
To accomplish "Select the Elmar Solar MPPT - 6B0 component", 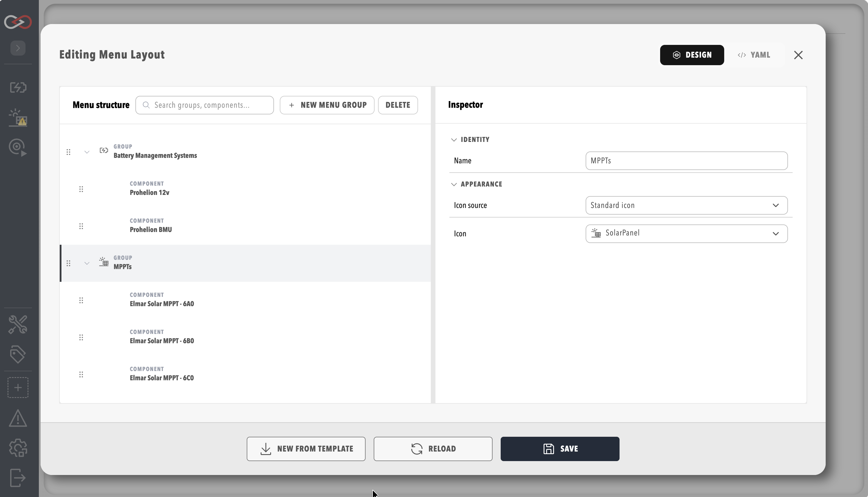I will (x=245, y=337).
